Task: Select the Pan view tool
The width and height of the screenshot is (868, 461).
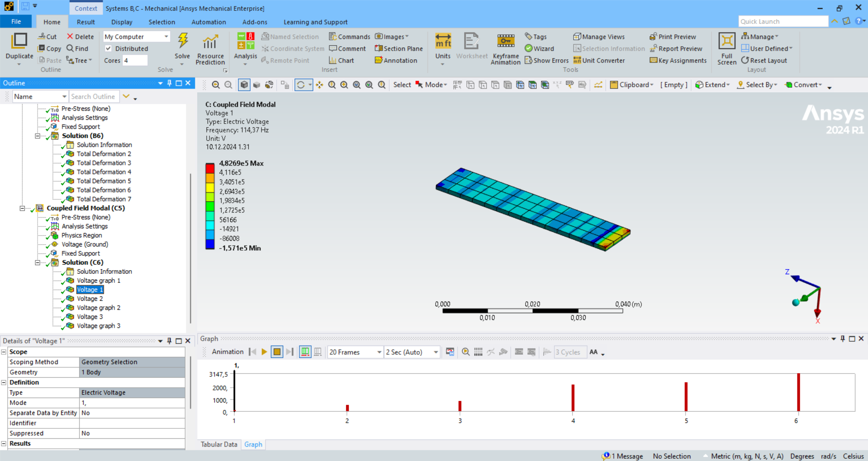Action: point(319,85)
